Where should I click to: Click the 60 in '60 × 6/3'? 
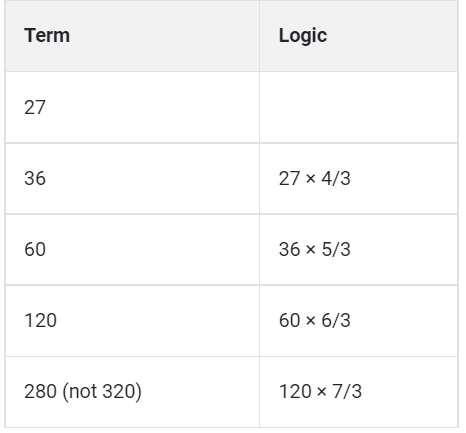(290, 320)
